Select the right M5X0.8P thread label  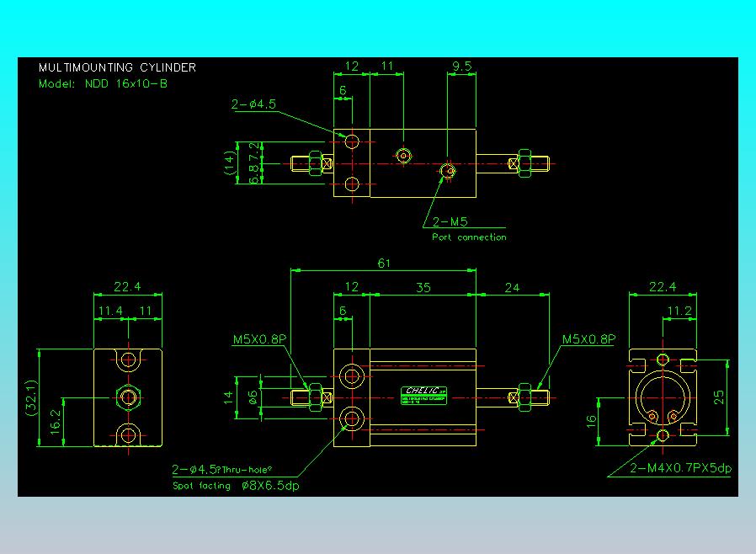coord(588,339)
